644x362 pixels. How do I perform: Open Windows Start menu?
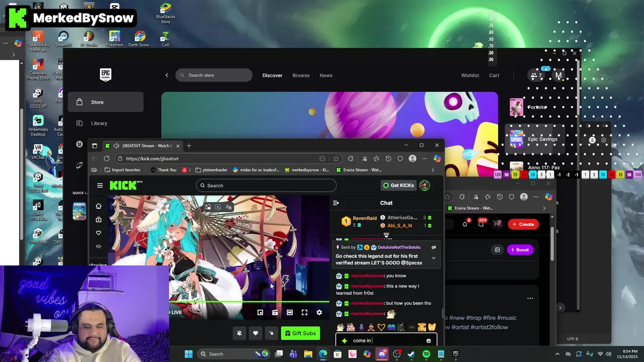[x=188, y=354]
